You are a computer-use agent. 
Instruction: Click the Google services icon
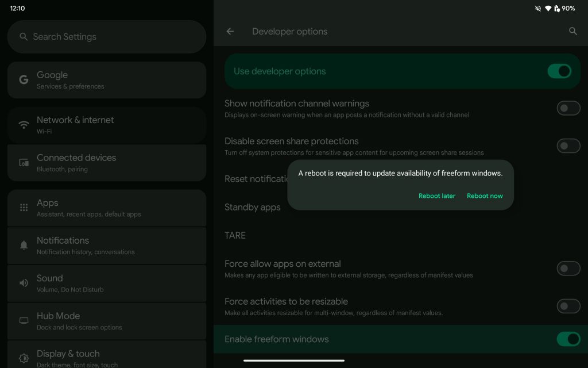(x=24, y=79)
